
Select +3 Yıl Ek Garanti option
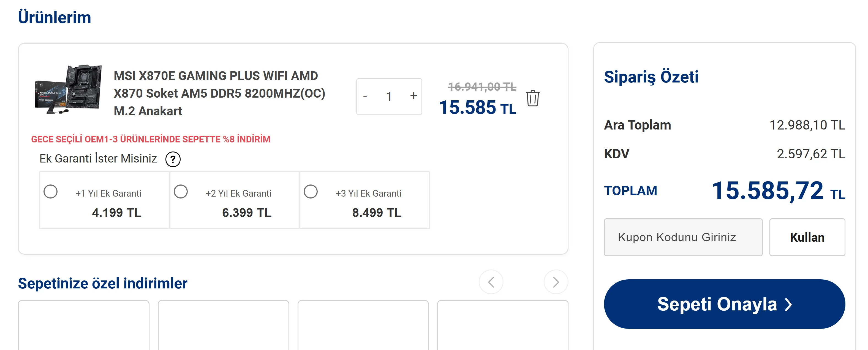pos(311,192)
